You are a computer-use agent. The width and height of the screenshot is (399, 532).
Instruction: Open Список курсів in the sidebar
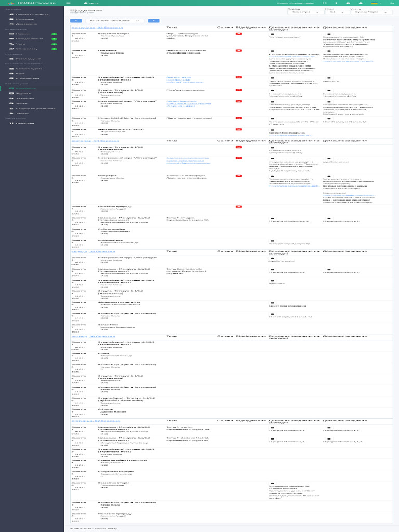[x=32, y=69]
